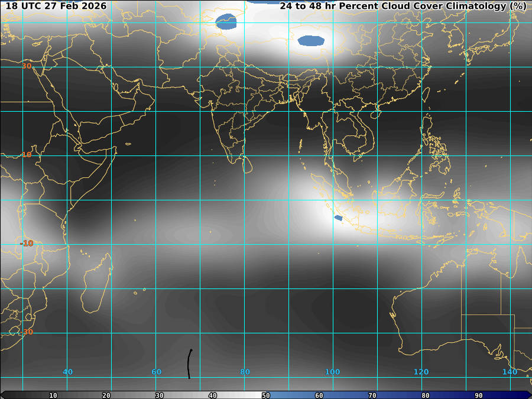Click the blue cloud patch over Tibet
Viewport: 532px width, 399px height.
click(x=311, y=41)
